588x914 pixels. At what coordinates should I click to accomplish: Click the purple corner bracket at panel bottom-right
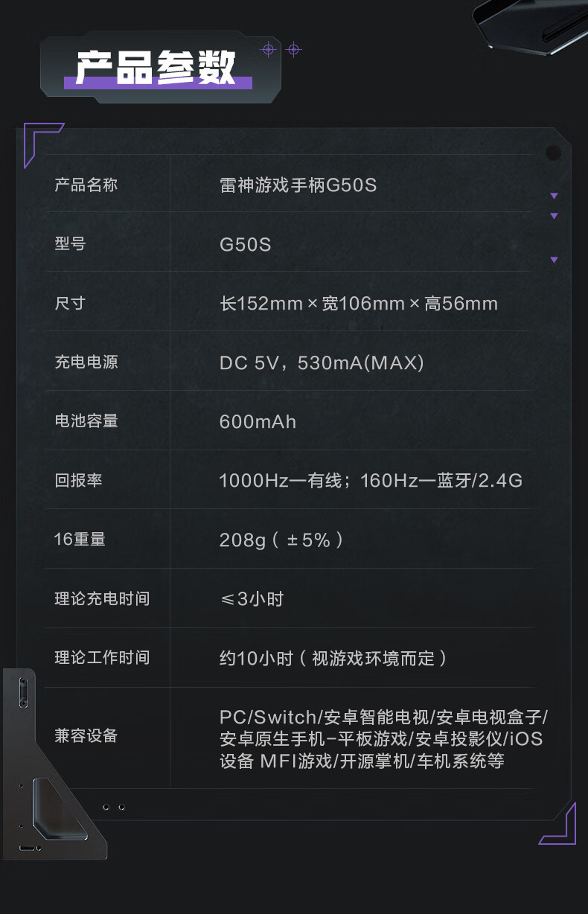(563, 828)
